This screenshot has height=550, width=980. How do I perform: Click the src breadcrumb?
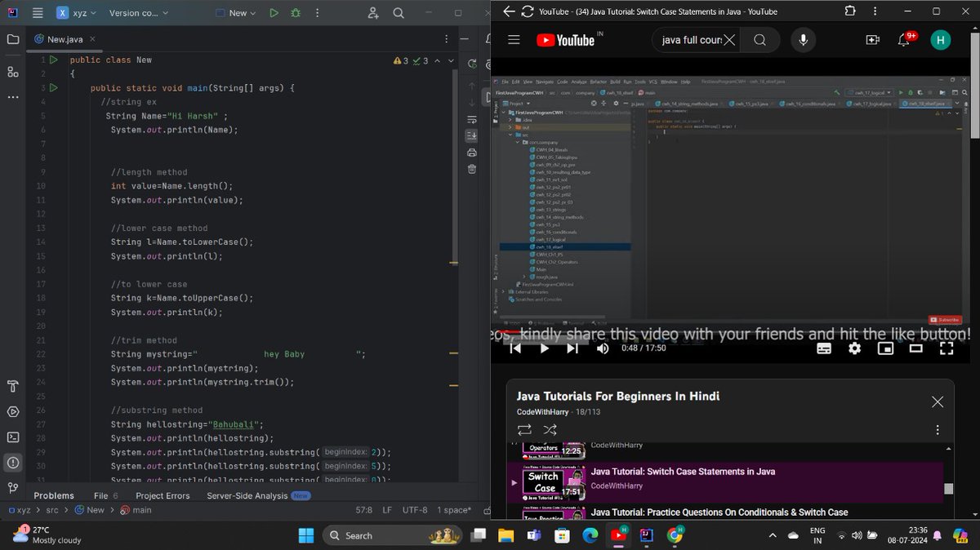click(x=52, y=510)
